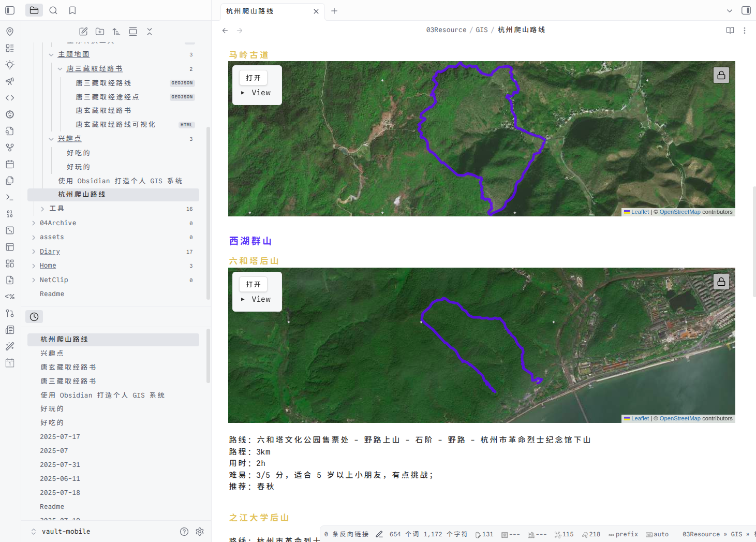Toggle lock on the 马岭古道 map

721,75
